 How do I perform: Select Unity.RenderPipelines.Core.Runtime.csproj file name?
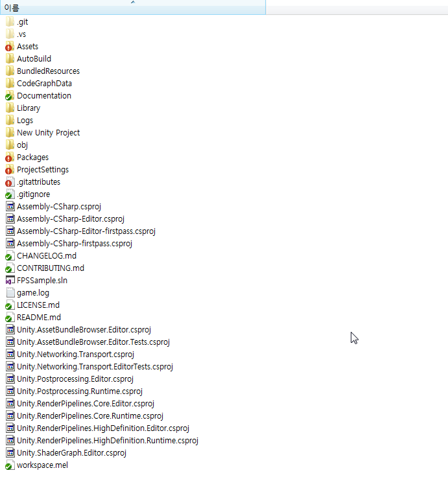point(89,416)
